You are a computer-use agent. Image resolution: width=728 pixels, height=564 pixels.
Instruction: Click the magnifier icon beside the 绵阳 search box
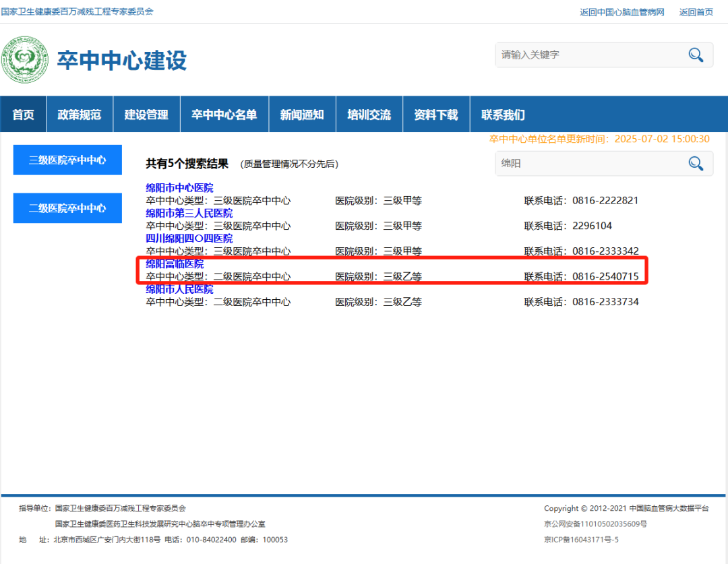click(696, 163)
